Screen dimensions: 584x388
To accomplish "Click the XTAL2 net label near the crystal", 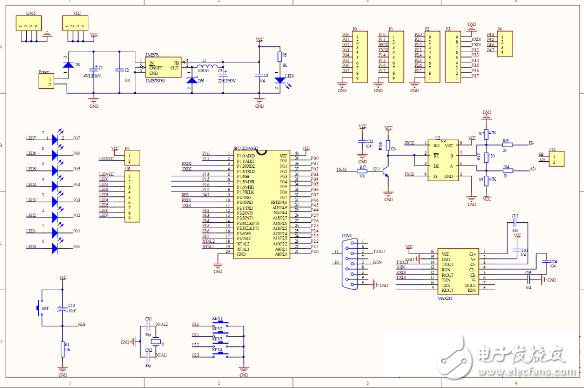I will [x=162, y=324].
